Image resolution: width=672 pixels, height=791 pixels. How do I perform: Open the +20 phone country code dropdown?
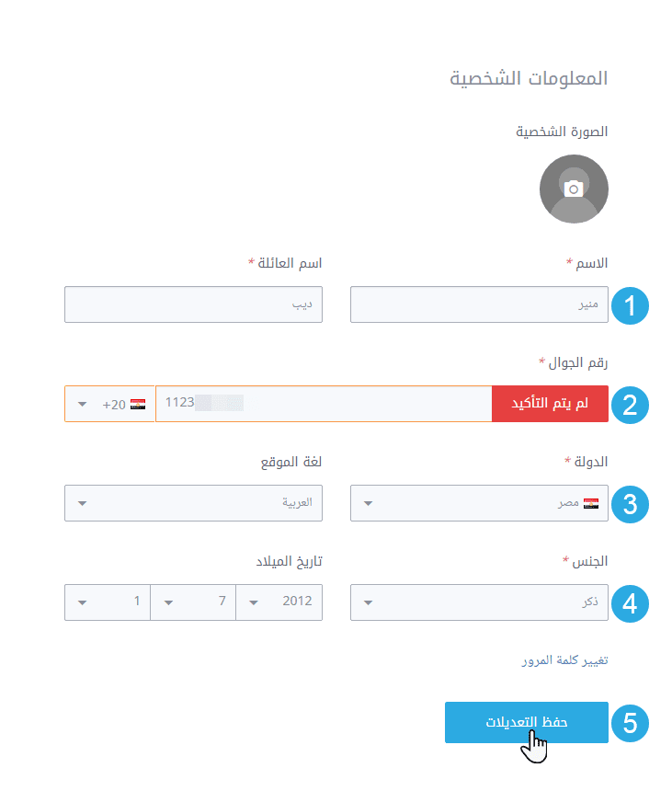(109, 404)
